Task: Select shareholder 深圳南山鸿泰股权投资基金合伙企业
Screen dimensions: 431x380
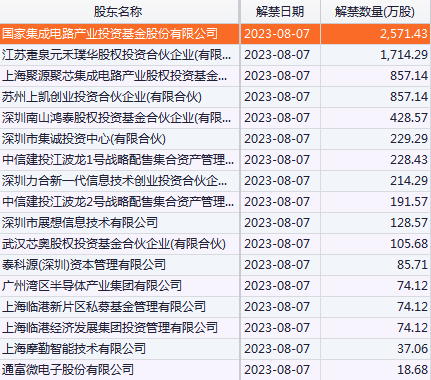Action: pyautogui.click(x=116, y=118)
